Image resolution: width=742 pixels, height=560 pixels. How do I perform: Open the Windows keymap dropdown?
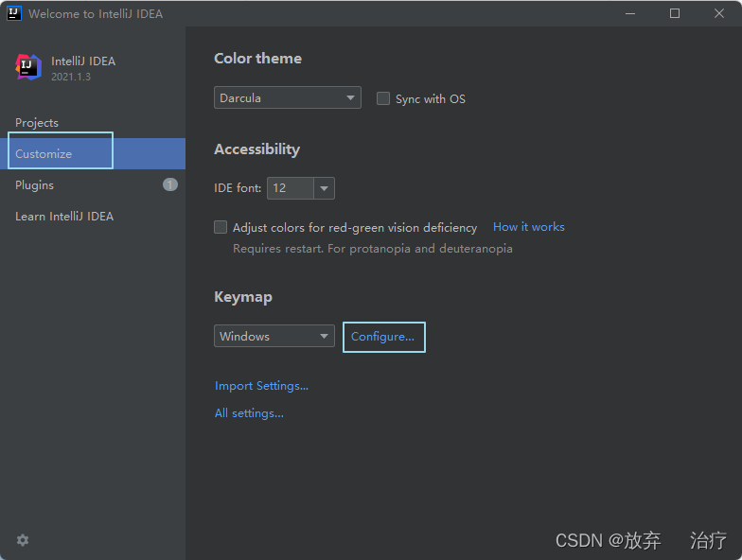274,336
